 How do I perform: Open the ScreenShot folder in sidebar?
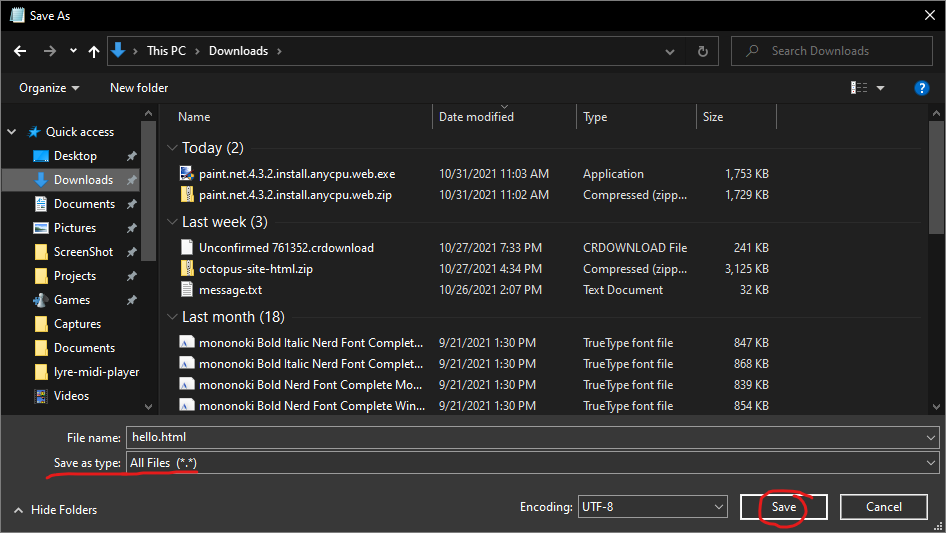click(83, 252)
